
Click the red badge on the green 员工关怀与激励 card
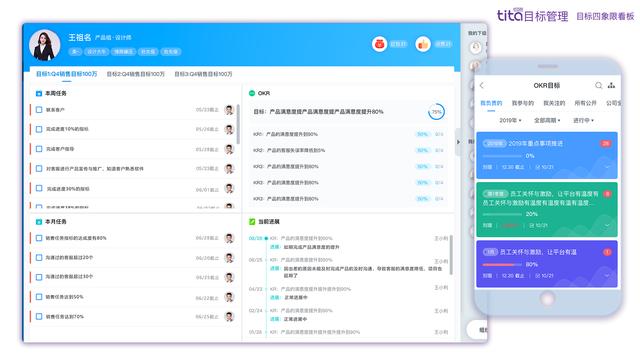[607, 194]
